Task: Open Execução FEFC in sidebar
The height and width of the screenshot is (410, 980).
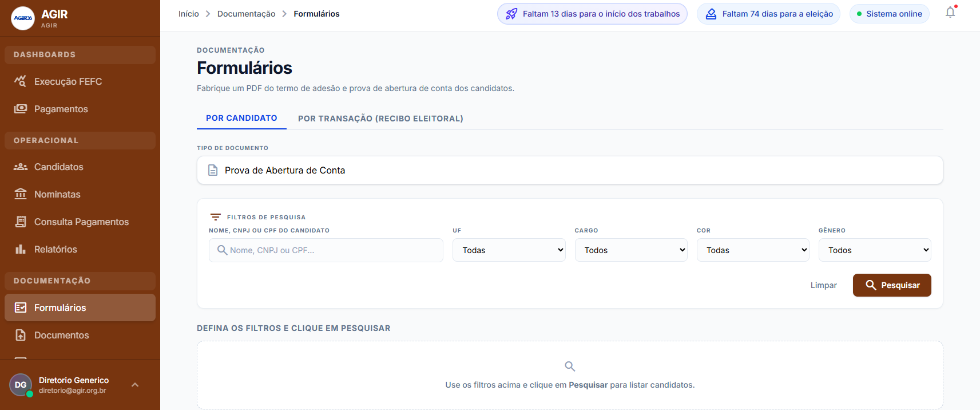Action: (x=80, y=81)
